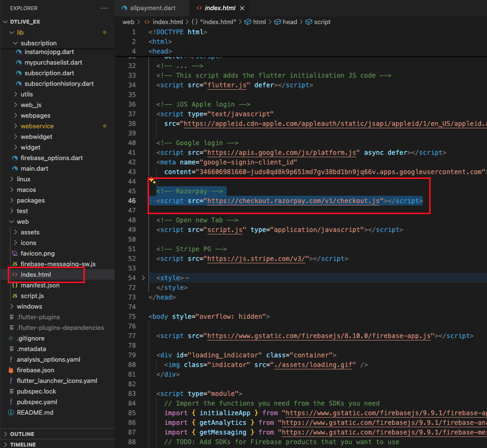Screen dimensions: 487x448
Task: Click Dart icon beside main.dart
Action: click(x=15, y=168)
